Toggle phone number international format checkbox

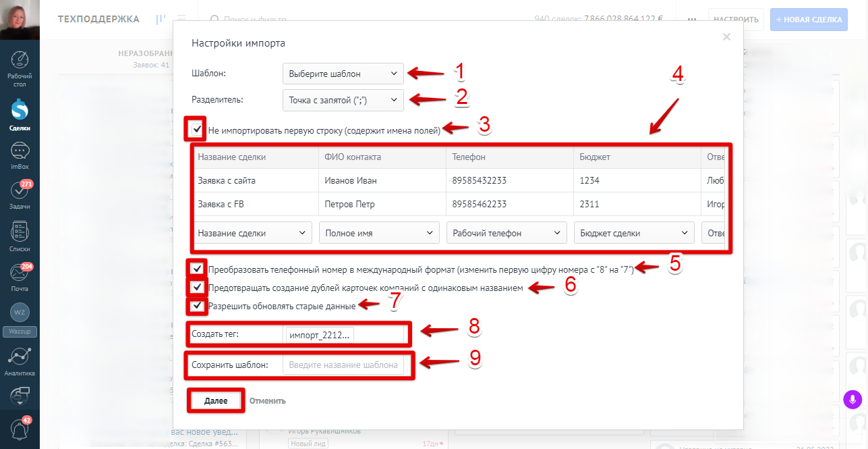pos(196,269)
